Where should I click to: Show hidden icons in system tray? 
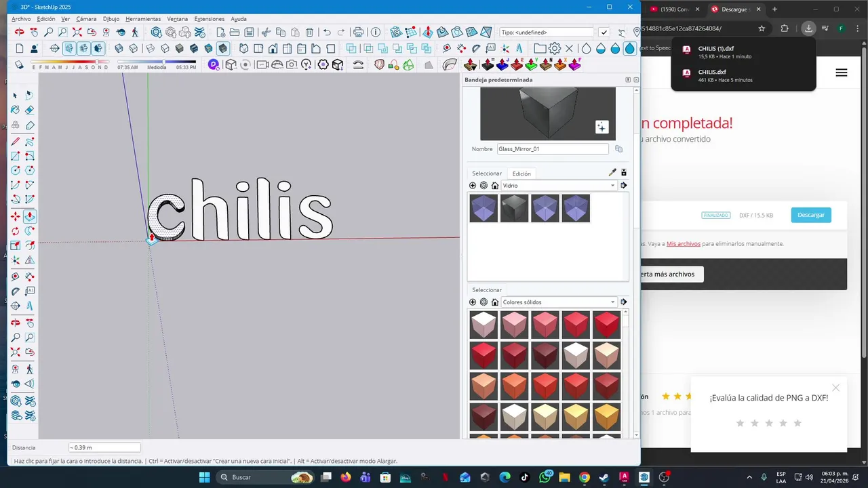coord(749,477)
